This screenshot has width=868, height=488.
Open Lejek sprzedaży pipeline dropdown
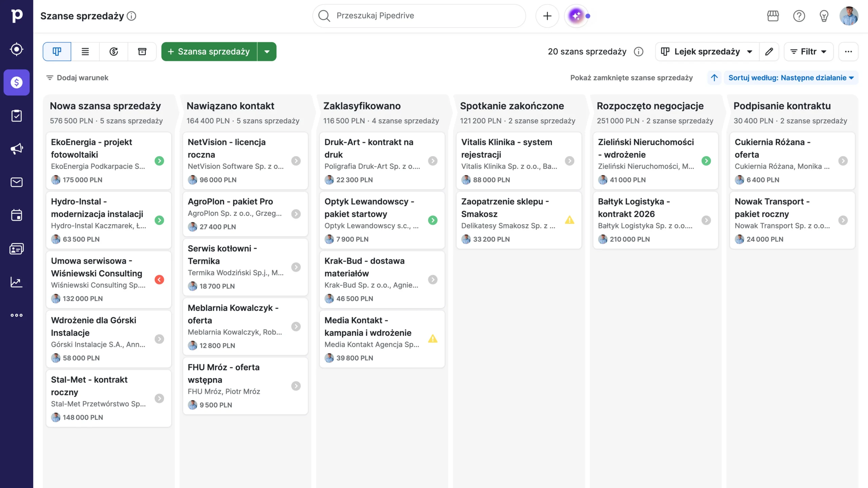click(x=707, y=52)
